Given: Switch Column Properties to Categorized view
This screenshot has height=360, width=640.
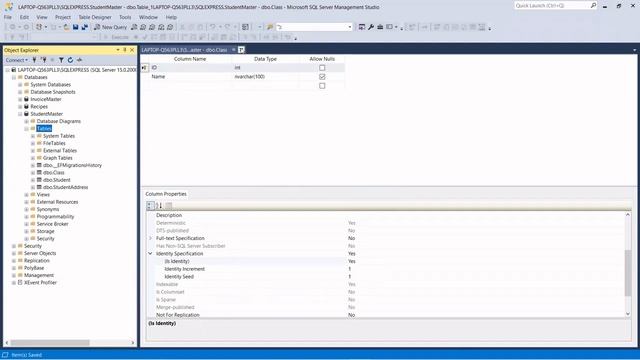Looking at the screenshot, I should pos(150,205).
